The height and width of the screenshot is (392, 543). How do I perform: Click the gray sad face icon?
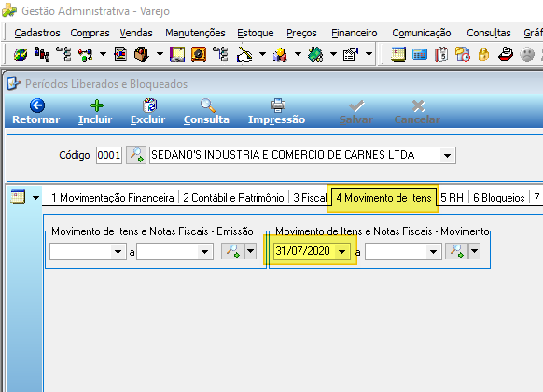point(527,54)
